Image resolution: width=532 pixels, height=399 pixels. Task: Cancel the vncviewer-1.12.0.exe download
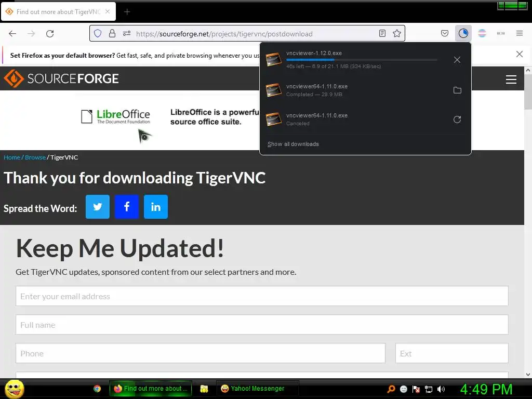click(x=457, y=60)
